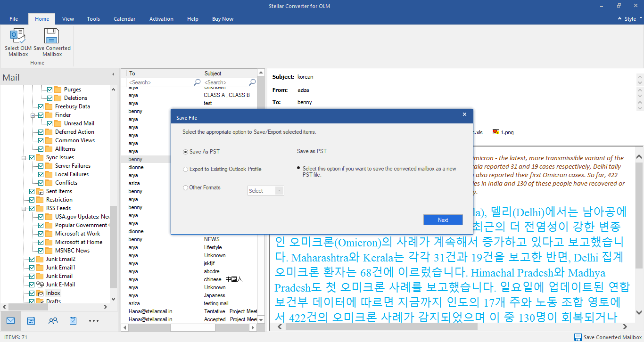Click Save Converted Mailbox ribbon icon
The height and width of the screenshot is (342, 644).
coord(52,37)
